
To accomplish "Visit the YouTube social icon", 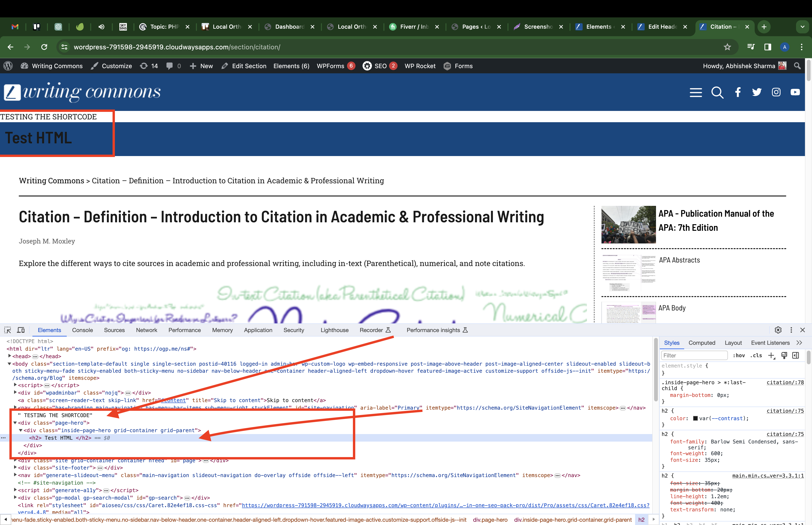I will (x=795, y=92).
